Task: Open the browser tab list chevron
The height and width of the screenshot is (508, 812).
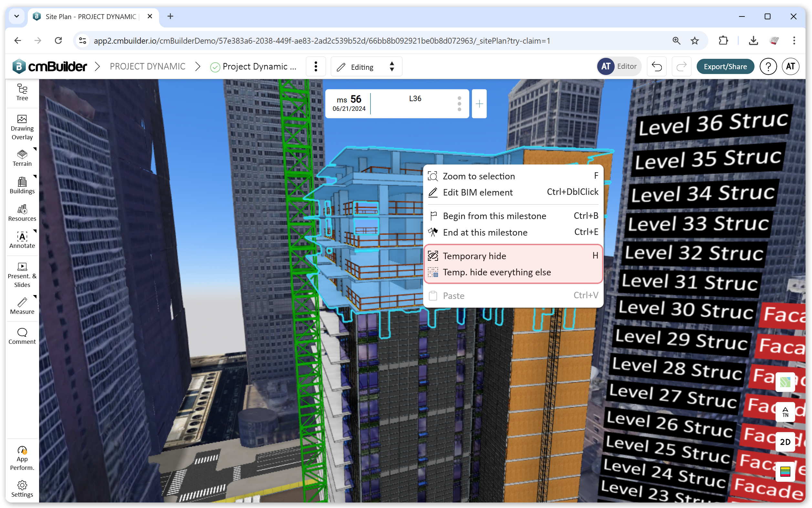Action: tap(16, 16)
